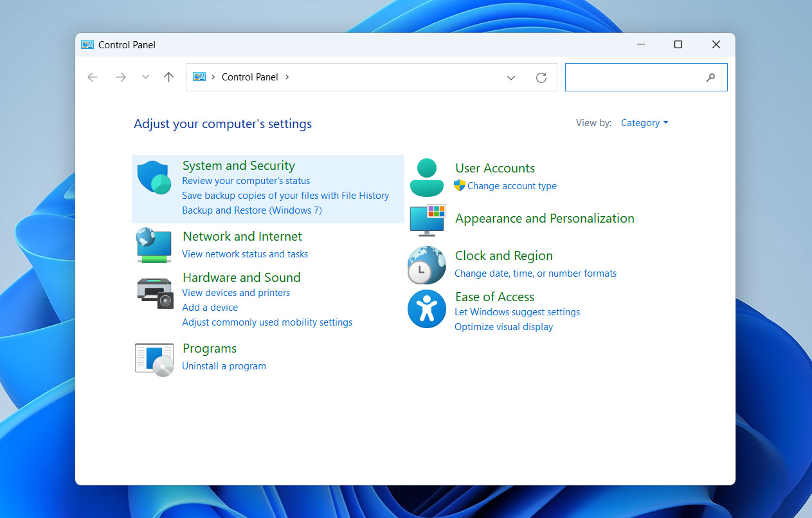Viewport: 812px width, 518px height.
Task: Close the Control Panel window
Action: (716, 44)
